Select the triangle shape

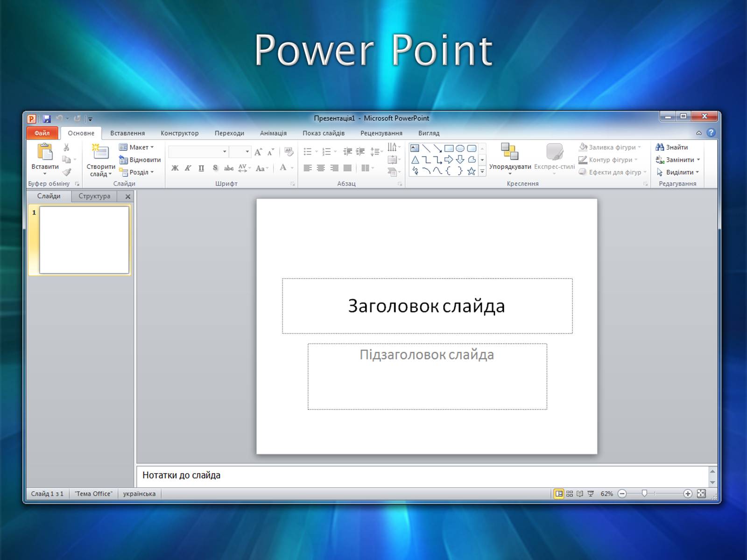(415, 160)
